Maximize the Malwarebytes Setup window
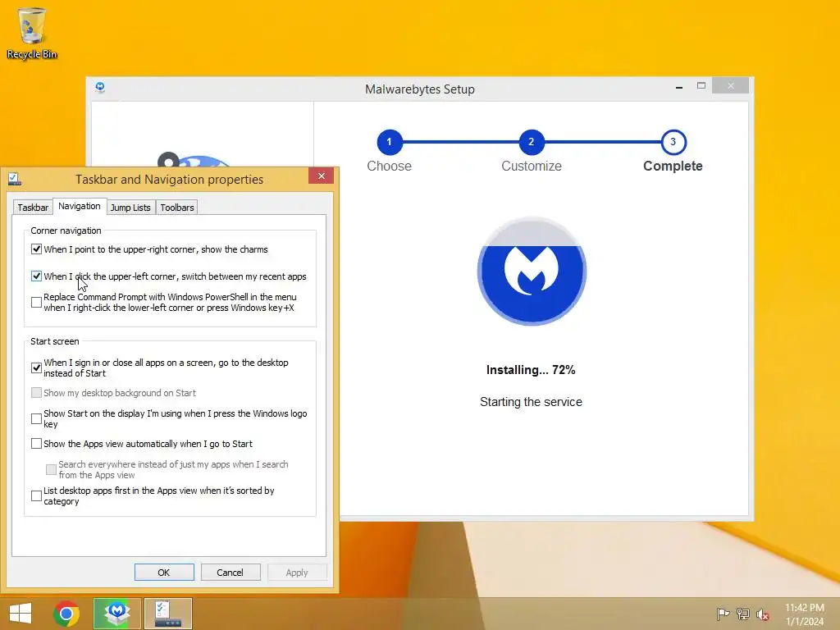The width and height of the screenshot is (840, 630). click(701, 85)
